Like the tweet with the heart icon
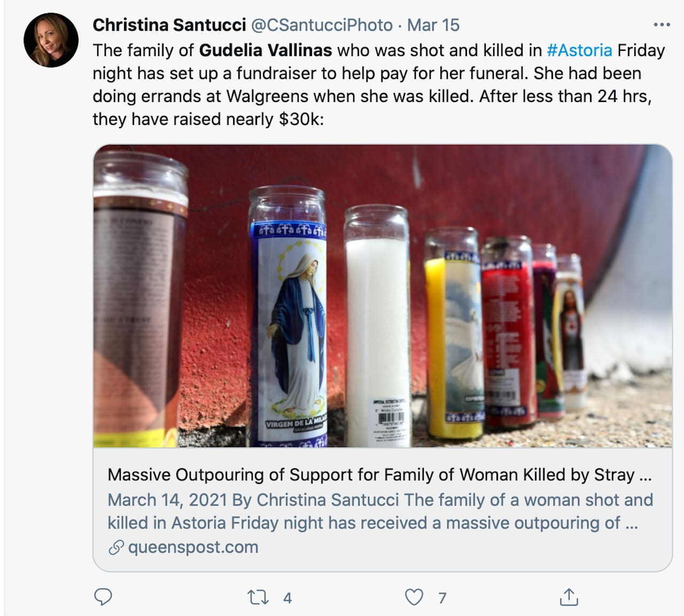Viewport: 684px width, 616px height. coord(414,597)
